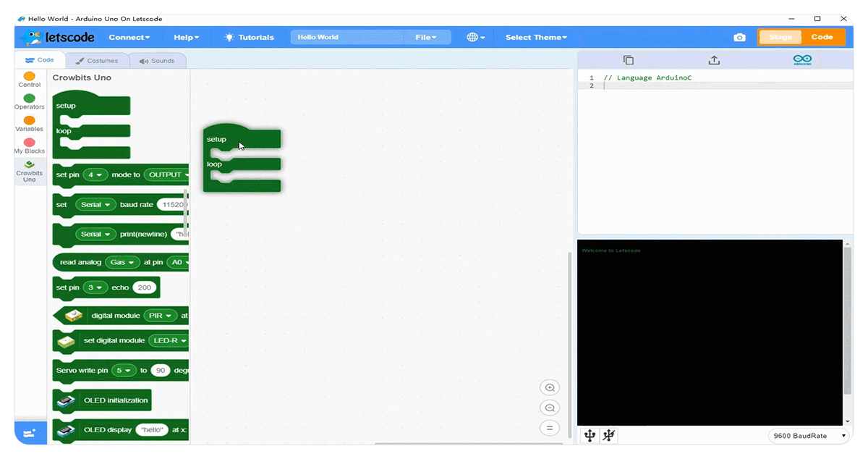Choose the Operators block category
This screenshot has height=459, width=868.
(30, 102)
